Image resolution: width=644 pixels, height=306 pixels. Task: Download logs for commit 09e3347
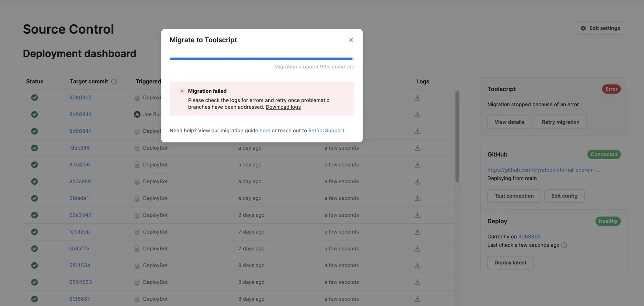[418, 215]
